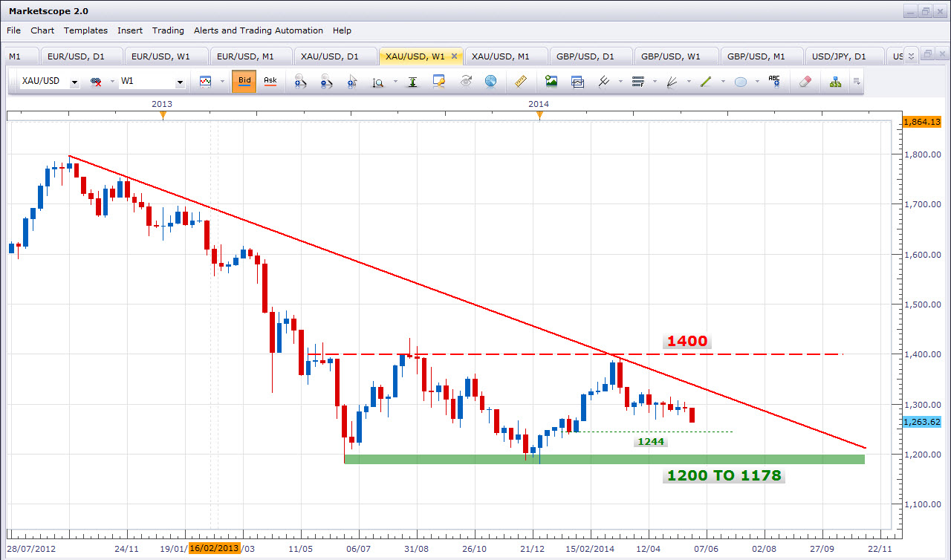Expand the Fibonacci tool dropdown arrow

tap(654, 82)
